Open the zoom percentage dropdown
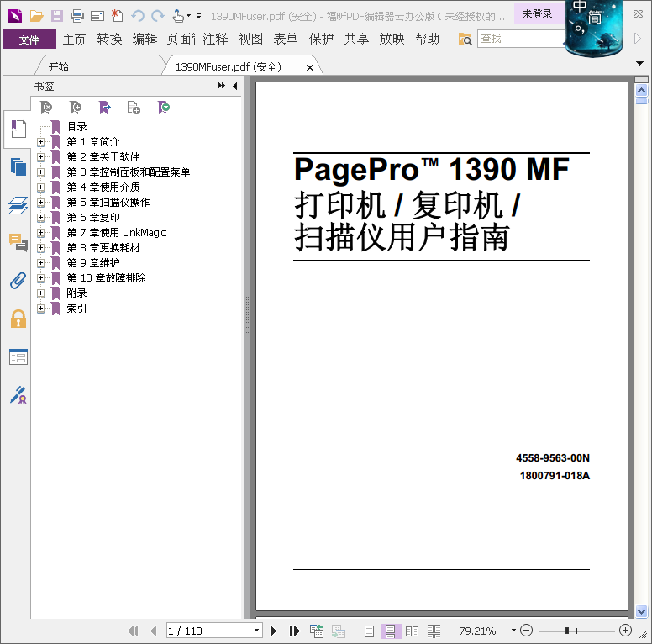Screen dimensions: 652x644 513,631
